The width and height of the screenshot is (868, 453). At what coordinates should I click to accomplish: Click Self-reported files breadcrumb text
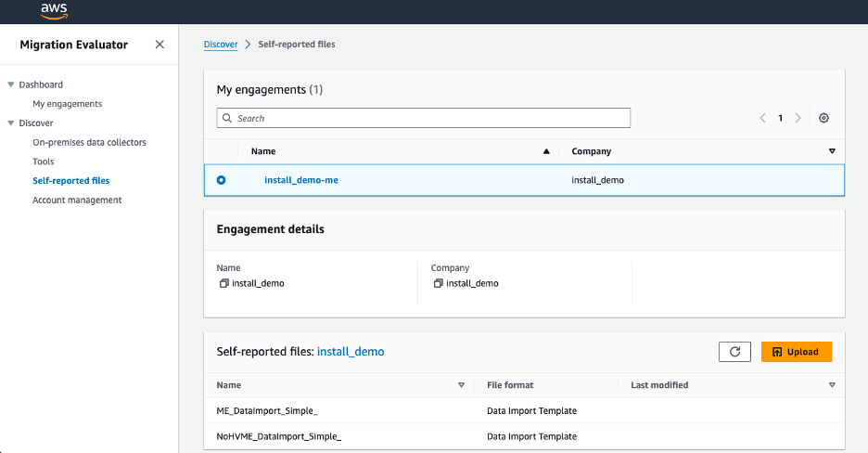pyautogui.click(x=297, y=45)
